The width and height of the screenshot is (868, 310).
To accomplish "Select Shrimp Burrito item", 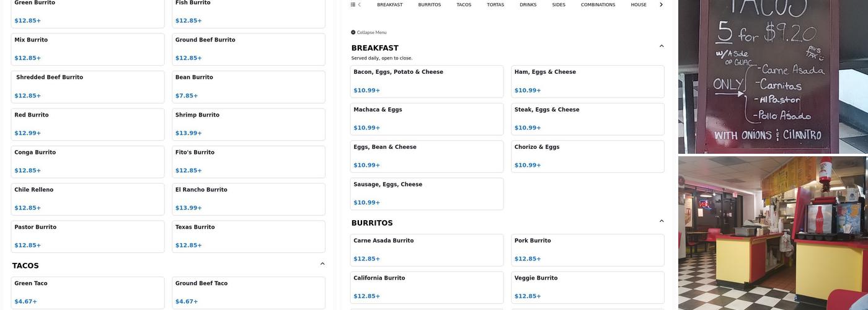I will pos(249,125).
